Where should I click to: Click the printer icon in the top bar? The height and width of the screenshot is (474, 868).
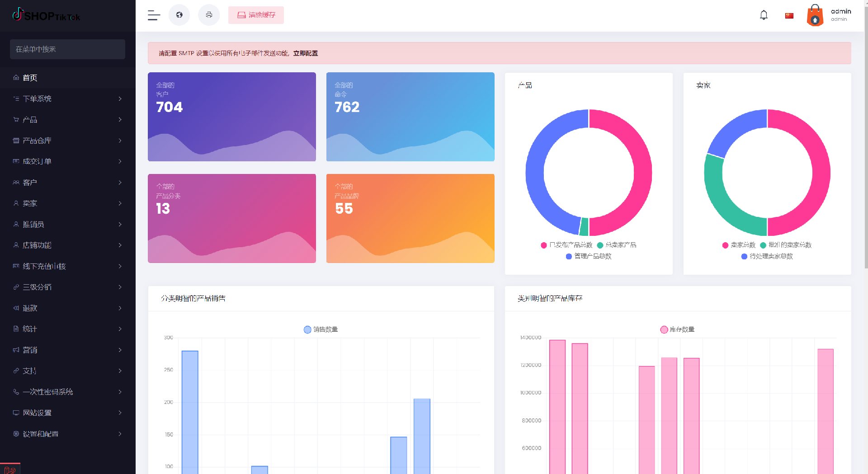209,15
